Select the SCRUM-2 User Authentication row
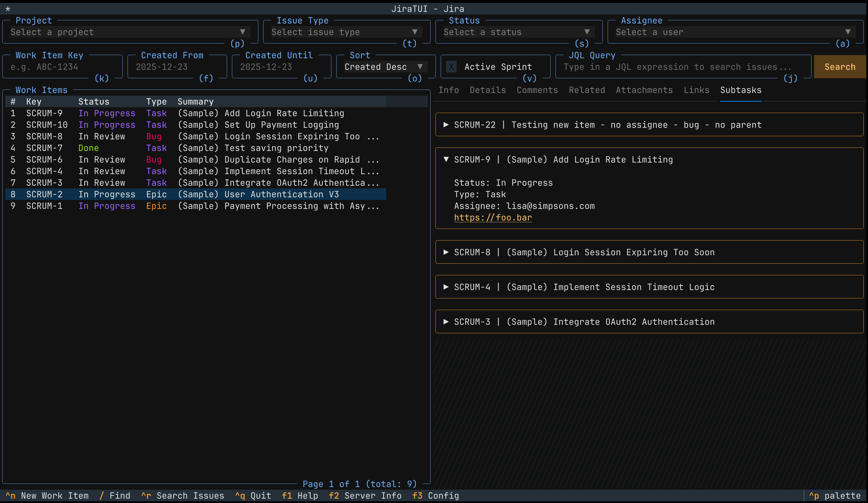The image size is (868, 503). (x=196, y=194)
